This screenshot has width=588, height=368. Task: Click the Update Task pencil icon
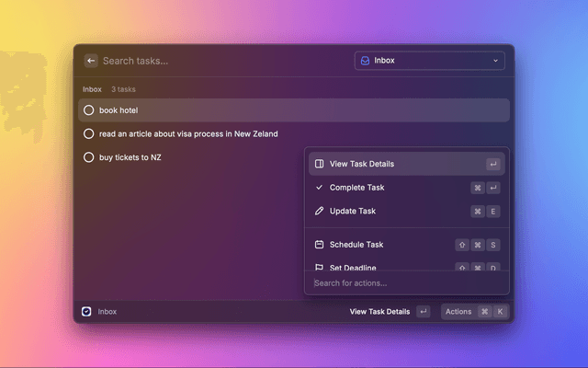[319, 211]
